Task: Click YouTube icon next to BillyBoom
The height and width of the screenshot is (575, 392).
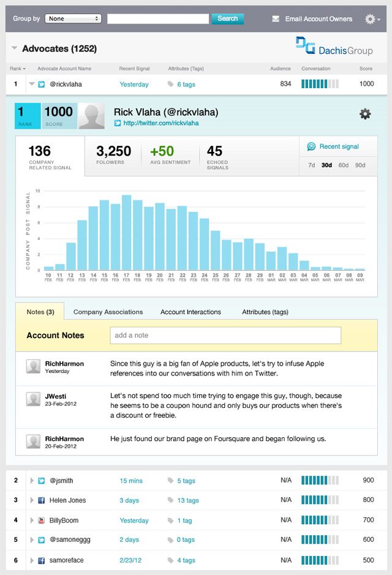Action: pos(42,521)
